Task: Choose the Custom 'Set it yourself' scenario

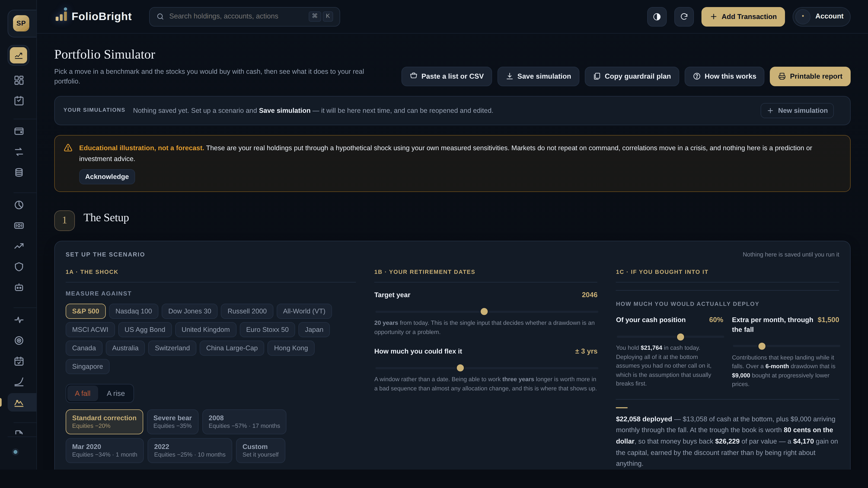Action: pyautogui.click(x=260, y=450)
